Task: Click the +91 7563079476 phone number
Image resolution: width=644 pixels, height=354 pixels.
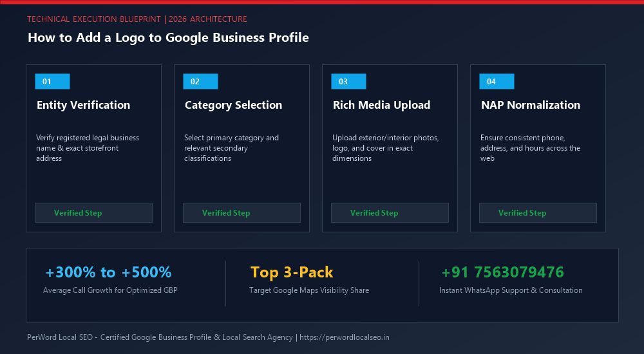Action: [x=502, y=272]
